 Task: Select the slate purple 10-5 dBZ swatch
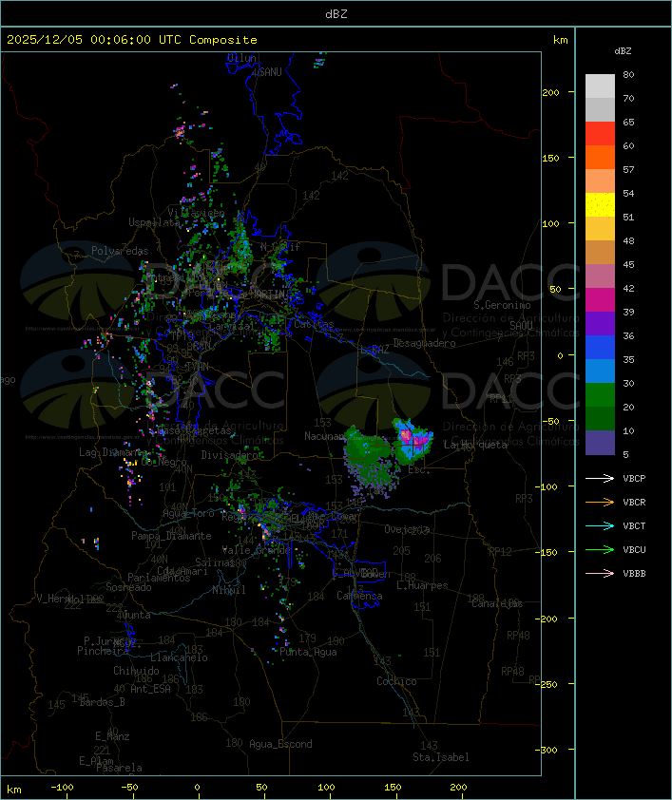(600, 443)
